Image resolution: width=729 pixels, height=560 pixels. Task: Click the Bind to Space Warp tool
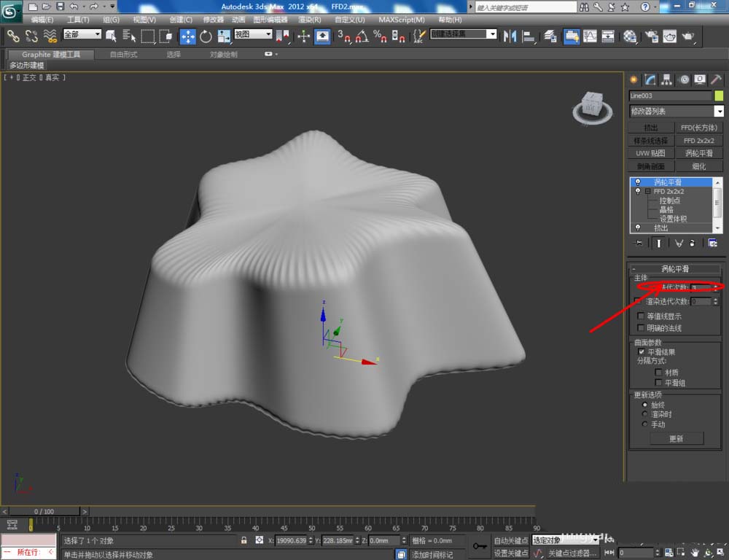[50, 36]
